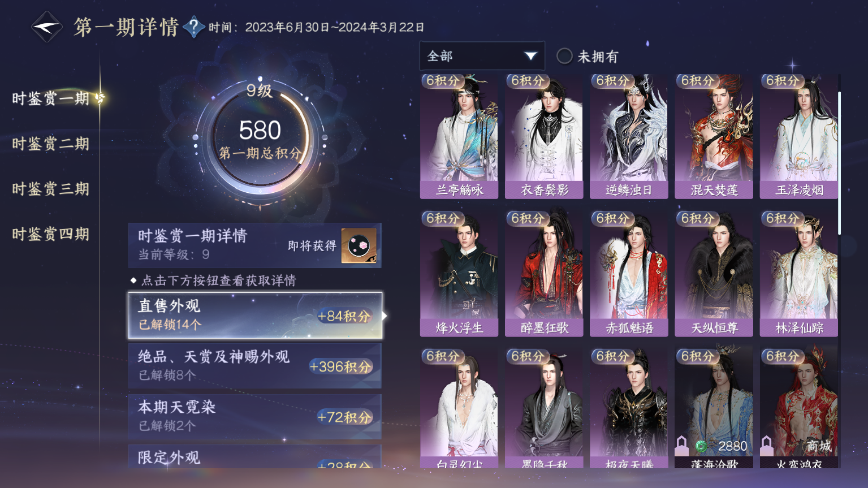Expand the 本期天霓染 points section

(x=255, y=416)
